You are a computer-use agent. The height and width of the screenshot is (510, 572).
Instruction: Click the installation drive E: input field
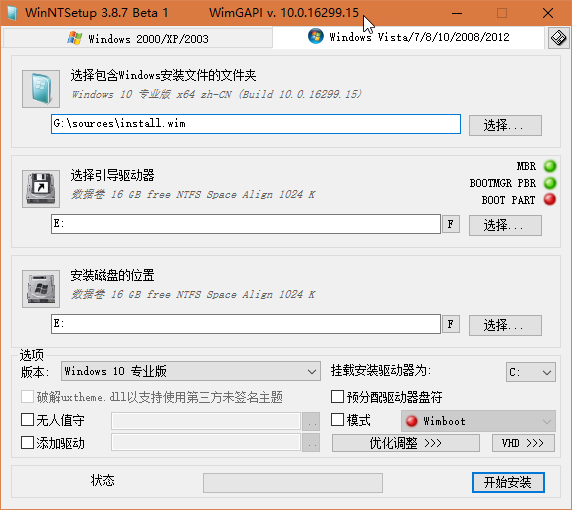(x=246, y=324)
